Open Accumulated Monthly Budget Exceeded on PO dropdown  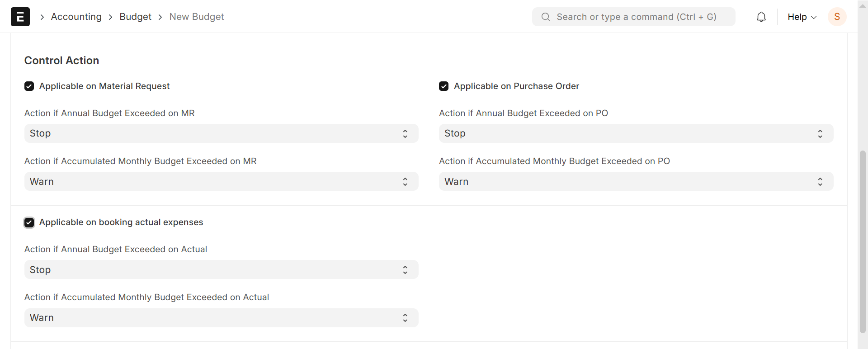click(636, 182)
